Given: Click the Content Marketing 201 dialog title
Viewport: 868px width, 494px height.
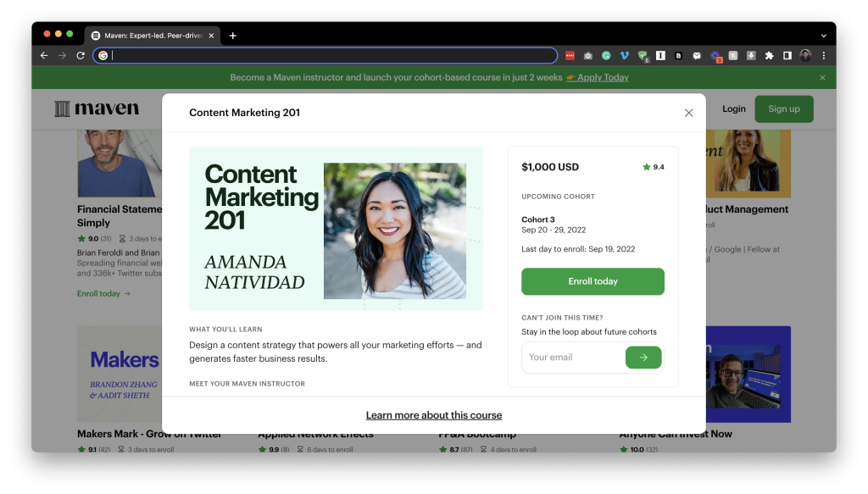Looking at the screenshot, I should tap(245, 113).
